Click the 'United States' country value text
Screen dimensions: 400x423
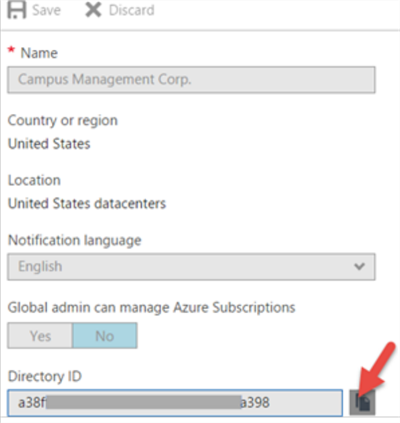49,144
